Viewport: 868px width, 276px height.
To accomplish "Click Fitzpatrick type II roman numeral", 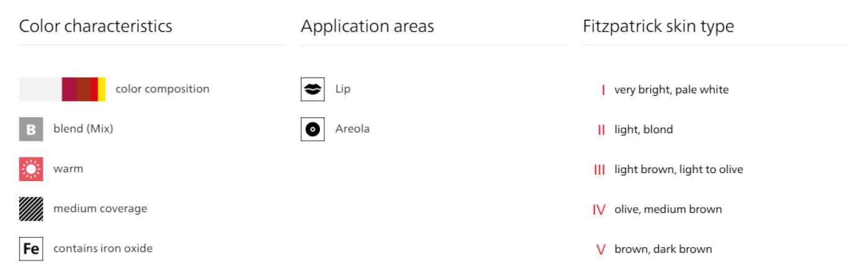I will [601, 130].
